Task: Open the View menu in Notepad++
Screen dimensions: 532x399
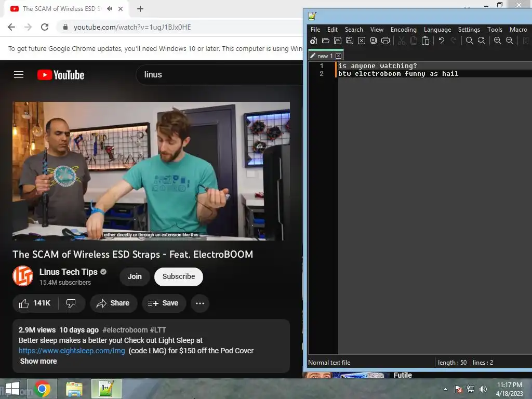Action: [377, 30]
